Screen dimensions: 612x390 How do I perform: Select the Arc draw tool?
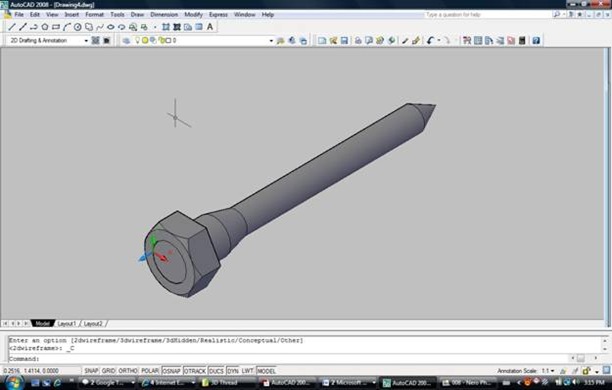point(67,27)
